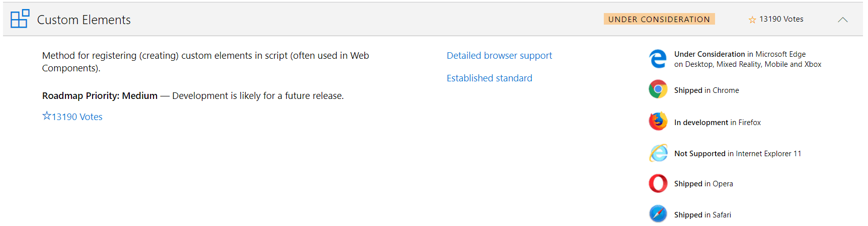
Task: Click the Microsoft Edge browser logo
Action: (658, 59)
